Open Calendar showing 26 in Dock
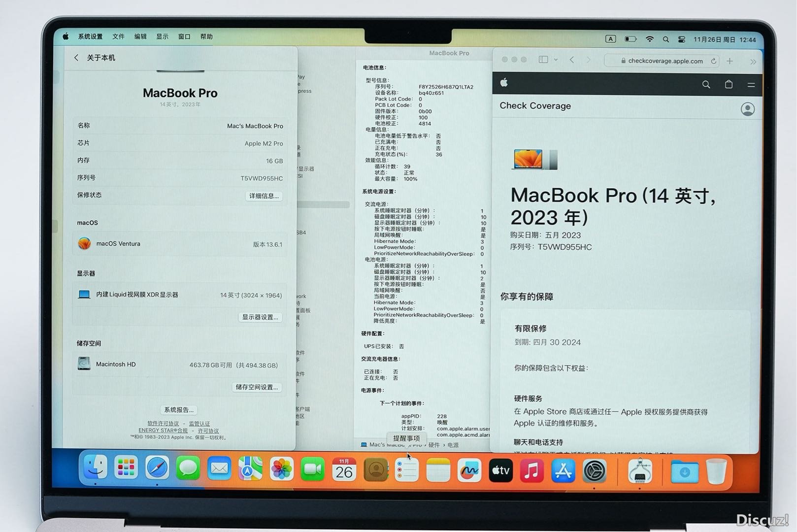Viewport: 797px width, 532px height. (344, 469)
